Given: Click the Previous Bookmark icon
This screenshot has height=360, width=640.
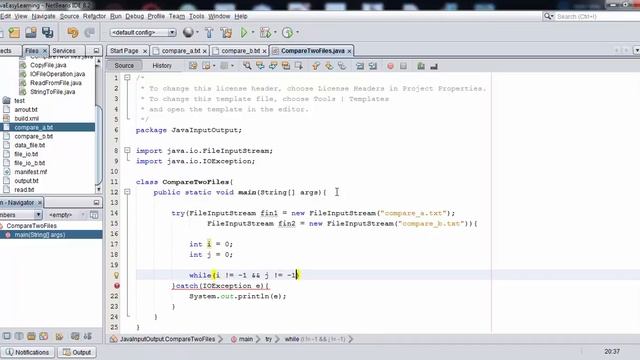Looking at the screenshot, I should [316, 66].
